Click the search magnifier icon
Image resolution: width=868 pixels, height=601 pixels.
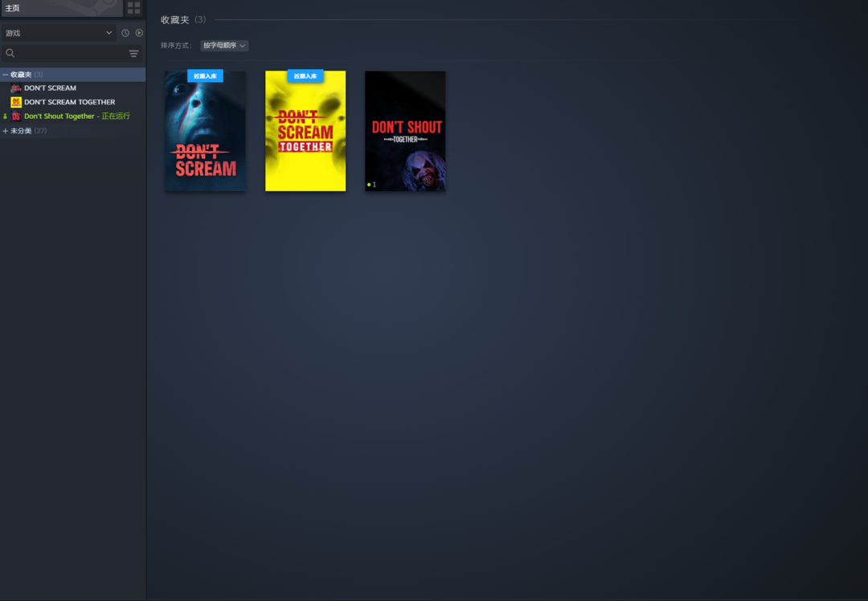coord(10,53)
